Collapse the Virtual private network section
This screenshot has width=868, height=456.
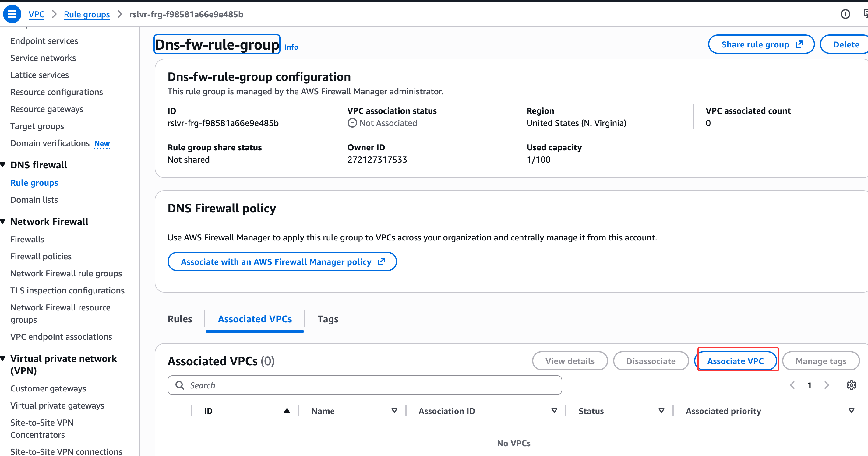click(x=3, y=358)
